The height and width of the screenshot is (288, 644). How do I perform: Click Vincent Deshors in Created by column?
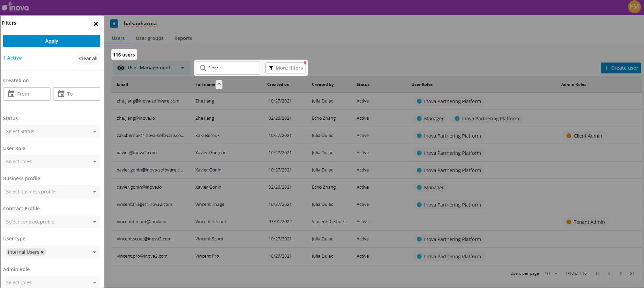tap(328, 222)
